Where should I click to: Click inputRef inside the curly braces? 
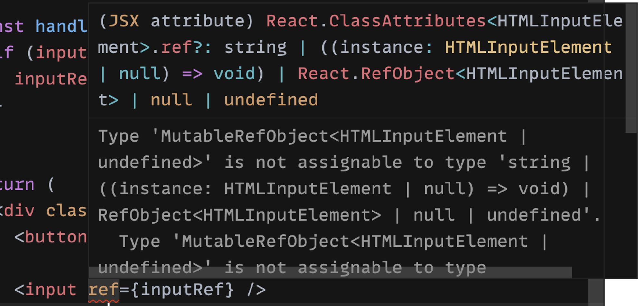[186, 290]
